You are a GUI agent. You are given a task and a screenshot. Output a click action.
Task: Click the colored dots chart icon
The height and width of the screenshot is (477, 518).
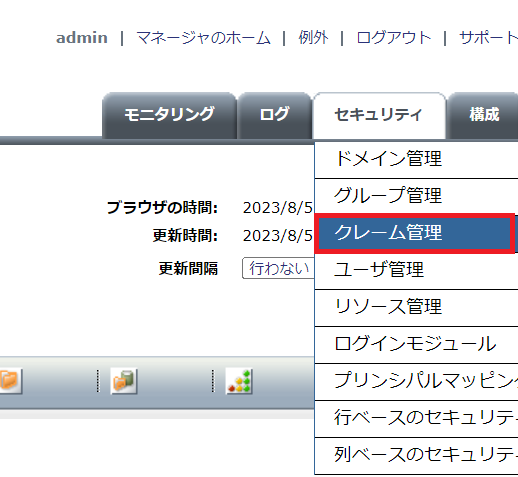tap(239, 381)
